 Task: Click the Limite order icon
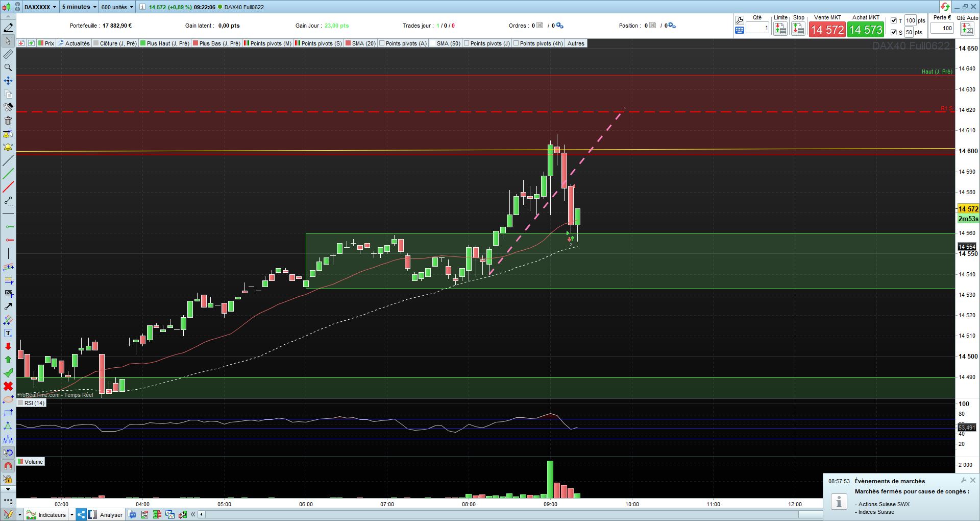click(780, 29)
